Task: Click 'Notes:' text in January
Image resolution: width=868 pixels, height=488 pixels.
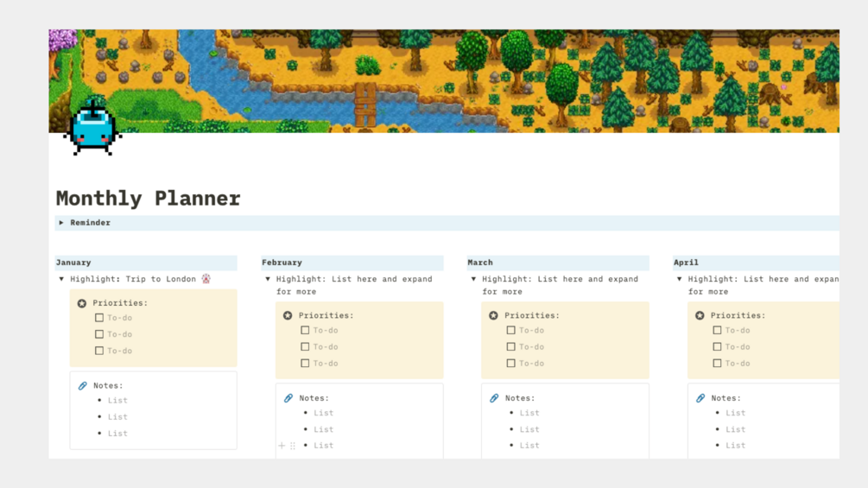Action: point(108,385)
